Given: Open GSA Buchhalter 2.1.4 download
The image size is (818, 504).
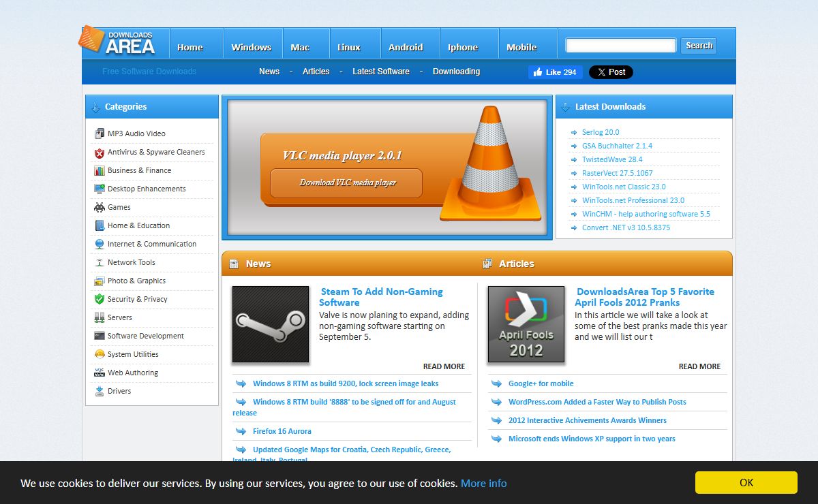Looking at the screenshot, I should (617, 146).
